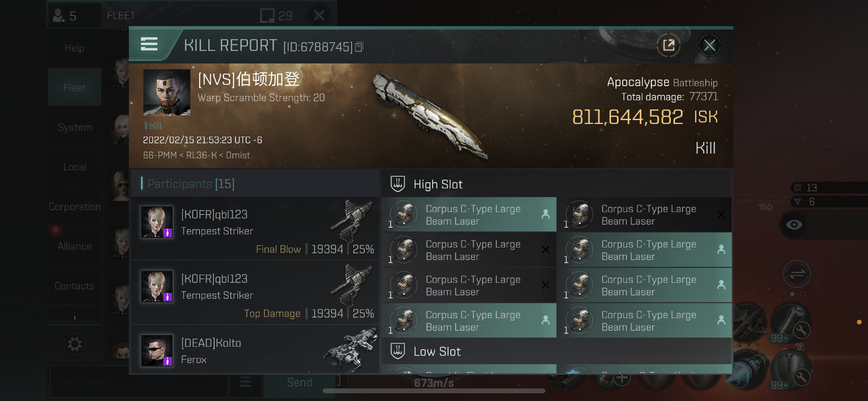Close the kill report window
Image resolution: width=868 pixels, height=401 pixels.
point(710,46)
